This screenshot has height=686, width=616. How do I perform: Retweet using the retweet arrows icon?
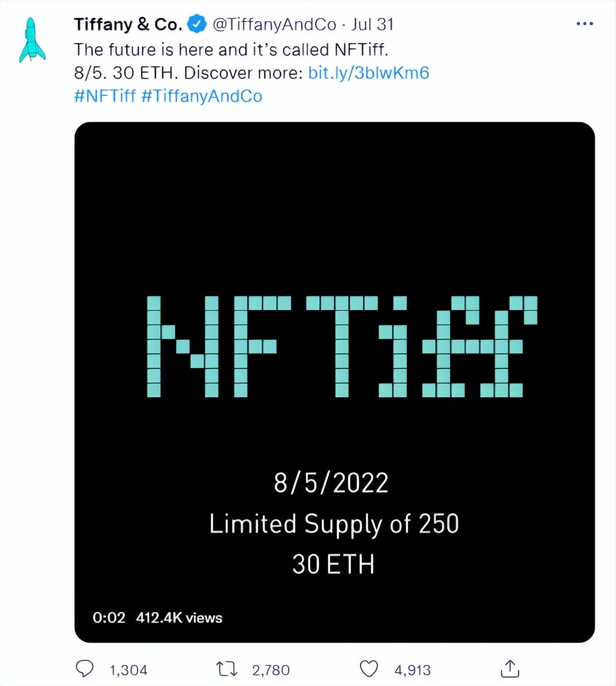click(227, 669)
